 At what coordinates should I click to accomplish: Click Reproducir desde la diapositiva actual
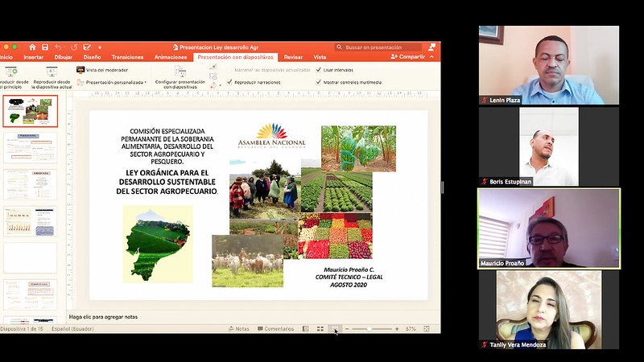point(52,77)
